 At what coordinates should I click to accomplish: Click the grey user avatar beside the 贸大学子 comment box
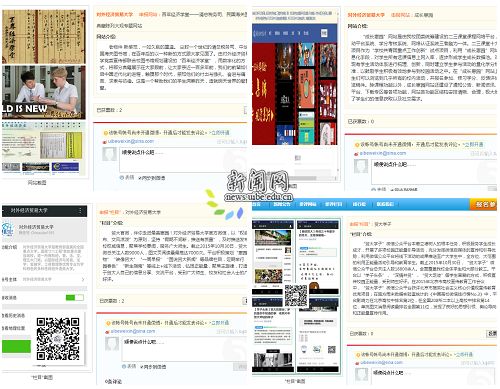coord(361,375)
